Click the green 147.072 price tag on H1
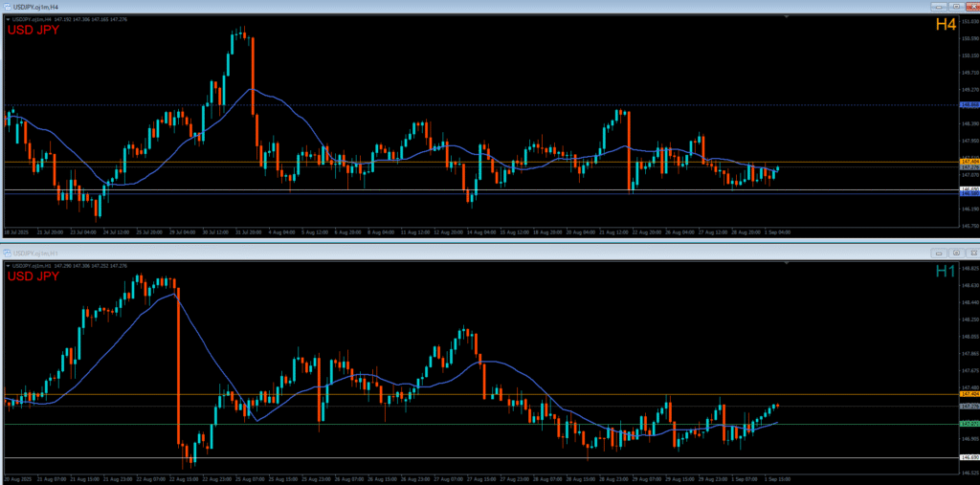This screenshot has width=980, height=485. (969, 423)
